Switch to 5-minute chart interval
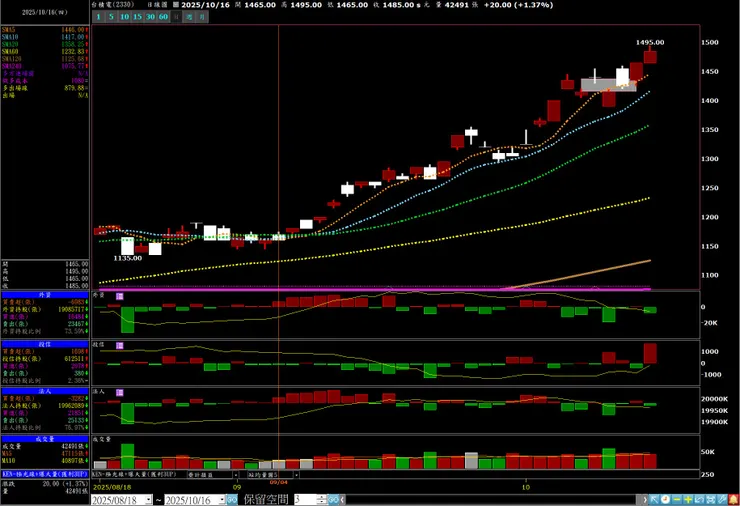Image resolution: width=740 pixels, height=506 pixels. tap(111, 17)
